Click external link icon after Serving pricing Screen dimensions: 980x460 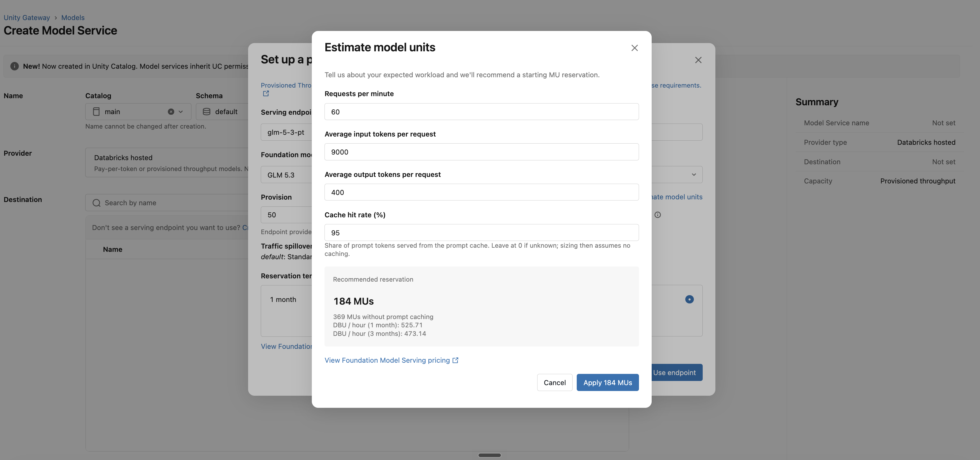(455, 360)
